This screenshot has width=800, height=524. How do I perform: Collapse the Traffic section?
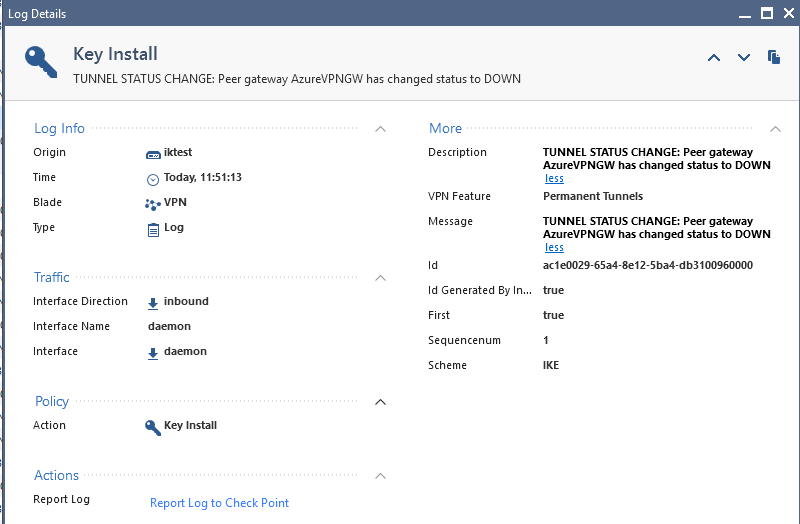(x=380, y=278)
